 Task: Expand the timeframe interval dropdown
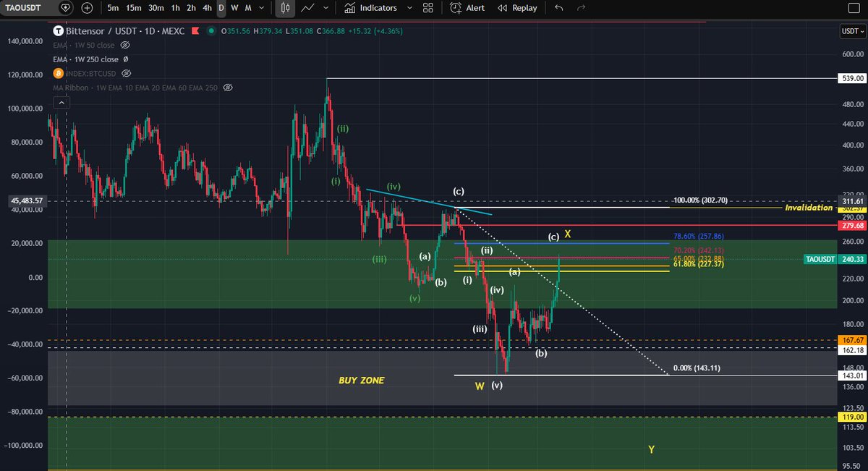262,8
